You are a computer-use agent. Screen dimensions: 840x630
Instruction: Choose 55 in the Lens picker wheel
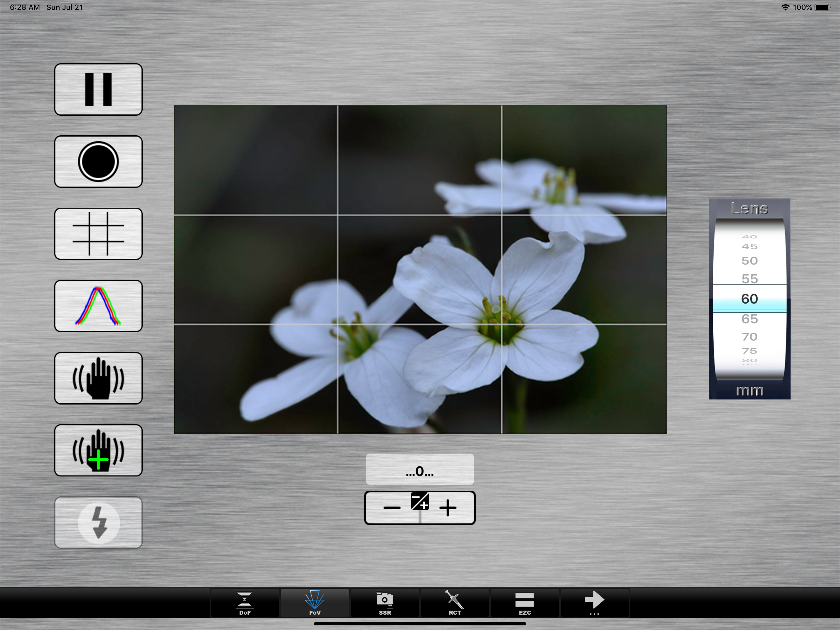pos(749,278)
